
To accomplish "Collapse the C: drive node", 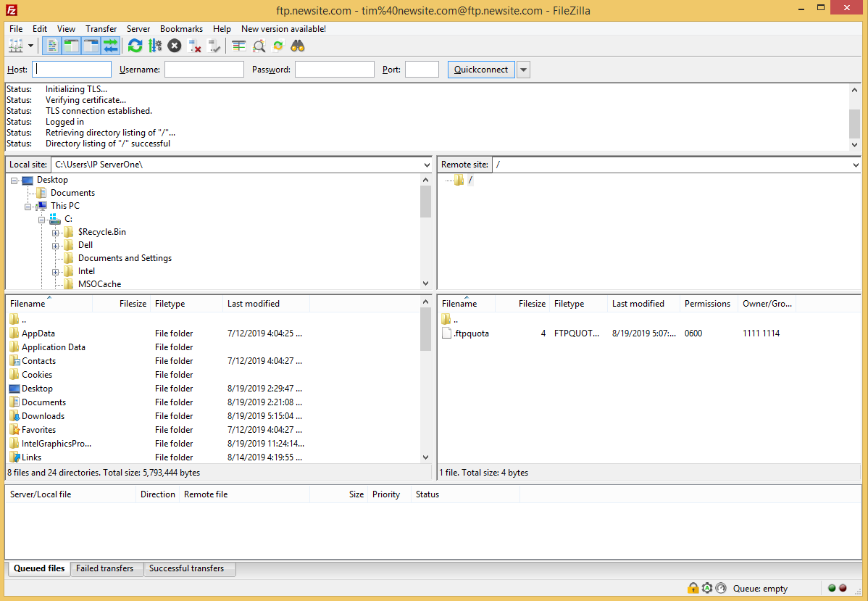I will click(x=41, y=220).
